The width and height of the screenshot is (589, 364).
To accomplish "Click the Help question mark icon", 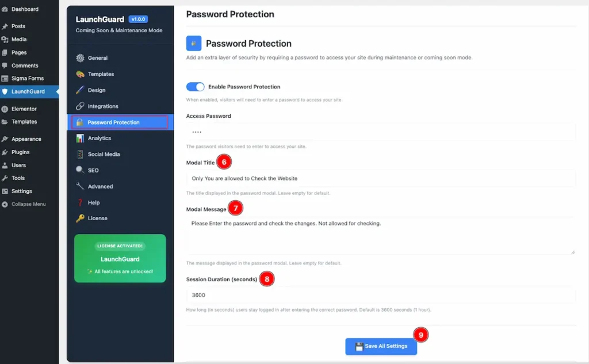I will point(80,202).
